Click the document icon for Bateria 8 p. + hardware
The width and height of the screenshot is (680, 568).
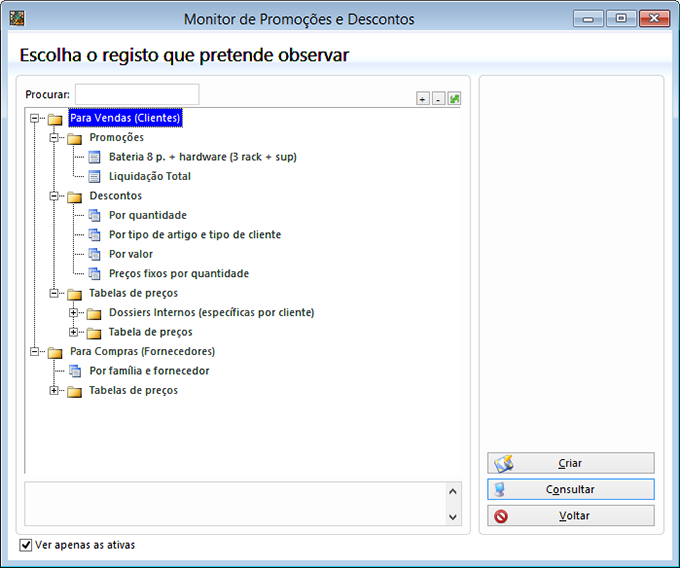point(94,157)
